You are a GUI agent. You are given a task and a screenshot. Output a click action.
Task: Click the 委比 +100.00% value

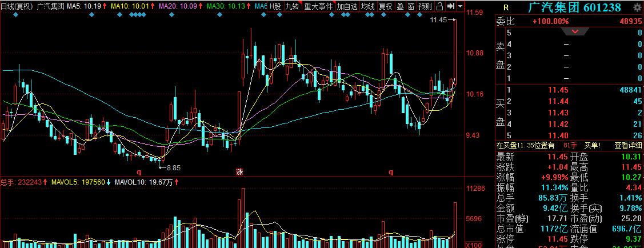pyautogui.click(x=551, y=22)
